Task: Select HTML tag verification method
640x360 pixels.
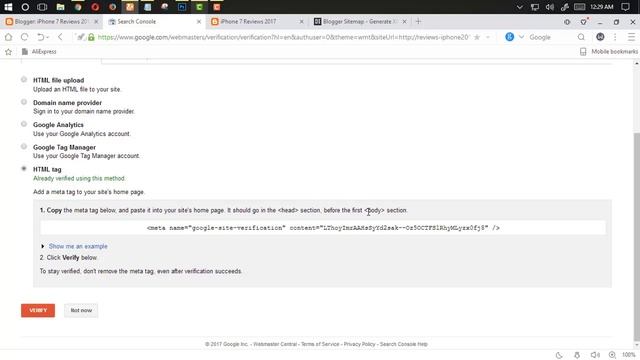Action: (x=24, y=169)
